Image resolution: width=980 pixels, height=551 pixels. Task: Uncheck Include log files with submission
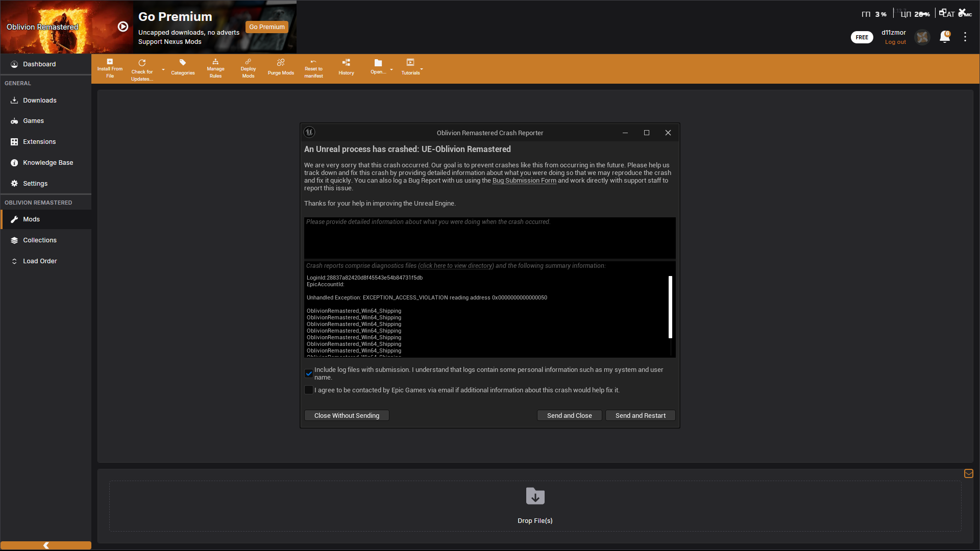(x=309, y=373)
